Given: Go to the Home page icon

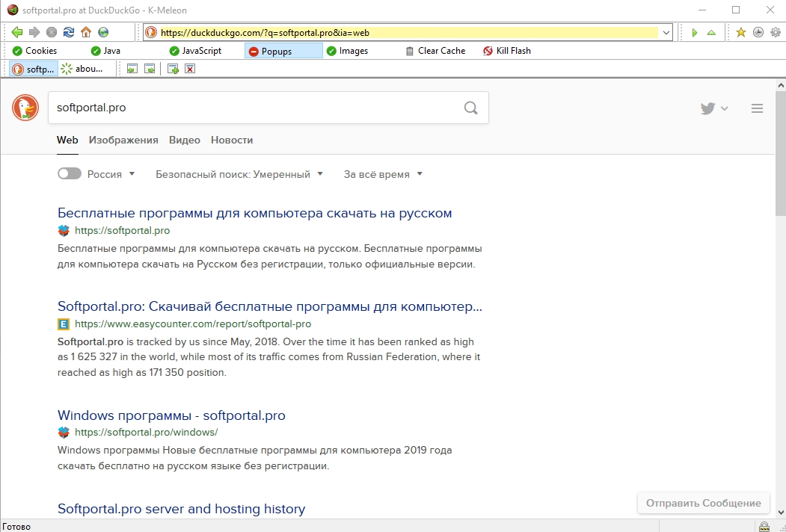Looking at the screenshot, I should point(86,32).
